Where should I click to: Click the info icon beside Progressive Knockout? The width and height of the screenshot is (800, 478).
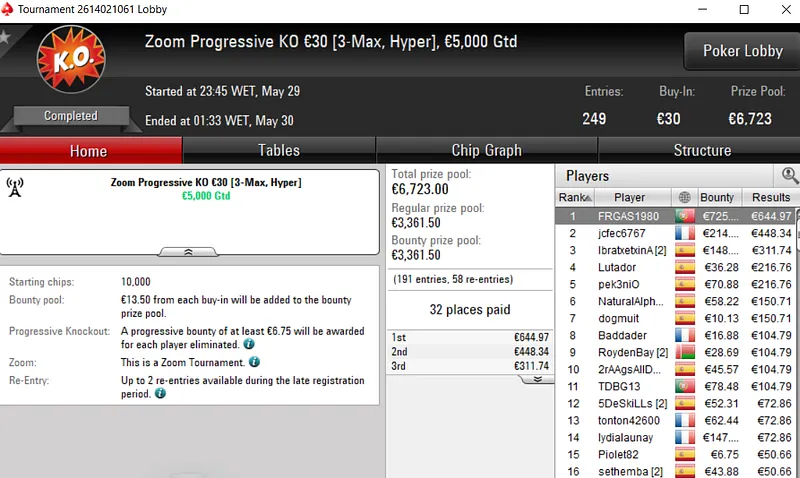pyautogui.click(x=249, y=344)
